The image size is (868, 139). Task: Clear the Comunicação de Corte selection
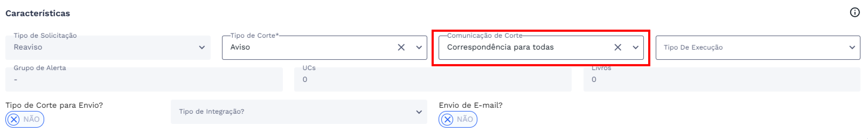point(617,47)
